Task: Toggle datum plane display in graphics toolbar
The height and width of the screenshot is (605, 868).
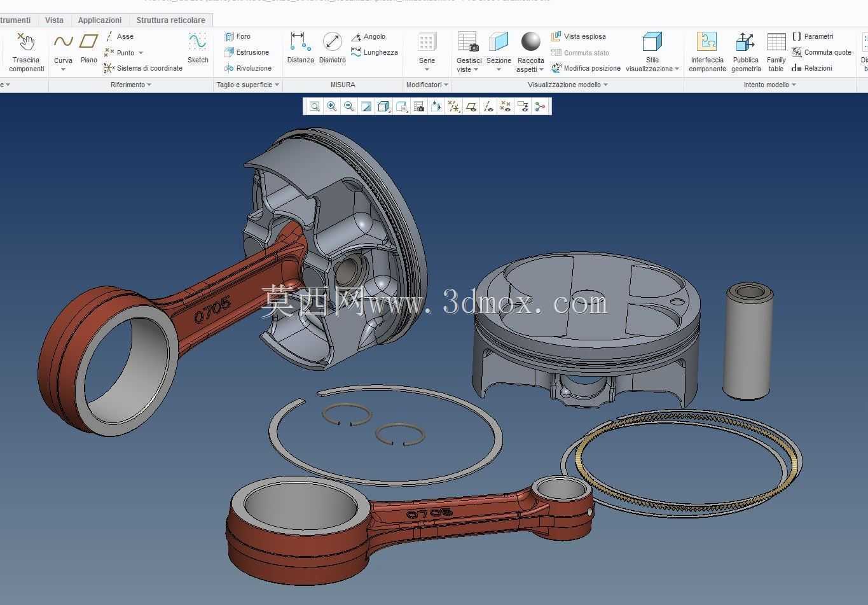Action: (471, 107)
